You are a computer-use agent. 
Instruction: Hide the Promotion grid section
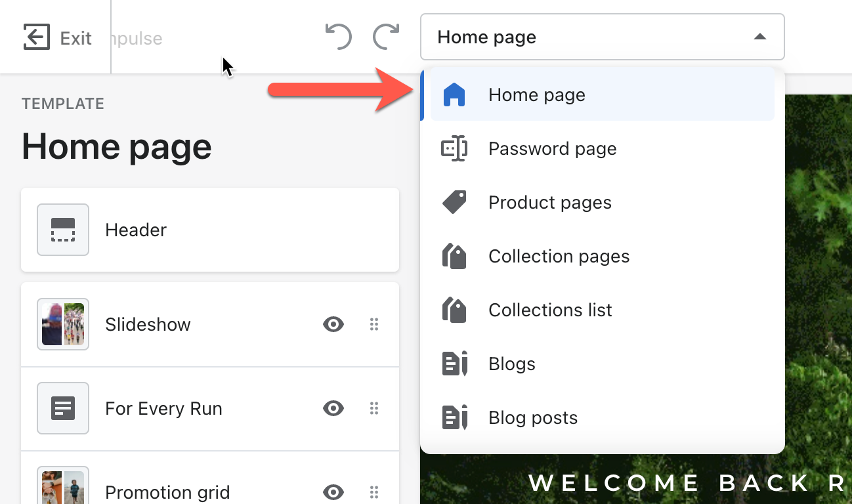[333, 492]
